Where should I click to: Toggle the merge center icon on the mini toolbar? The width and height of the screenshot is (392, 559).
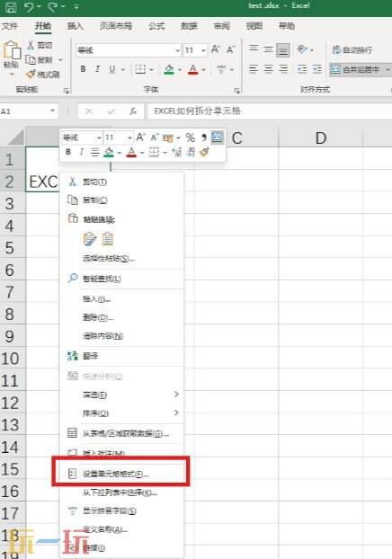pyautogui.click(x=218, y=138)
